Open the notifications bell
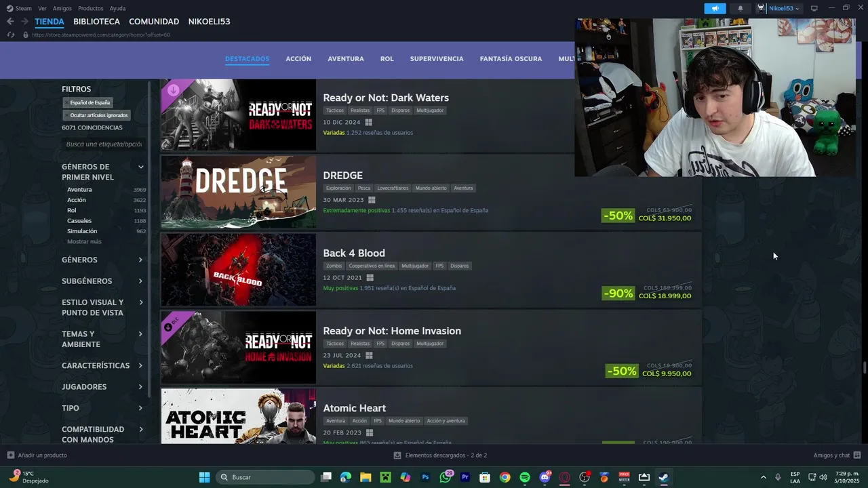Viewport: 868px width, 488px height. 741,8
